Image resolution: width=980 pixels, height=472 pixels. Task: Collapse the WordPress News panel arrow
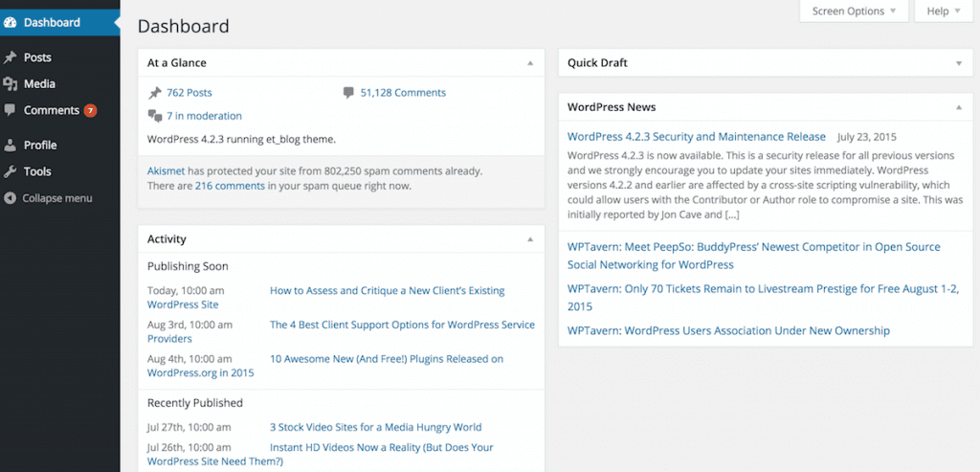(959, 107)
